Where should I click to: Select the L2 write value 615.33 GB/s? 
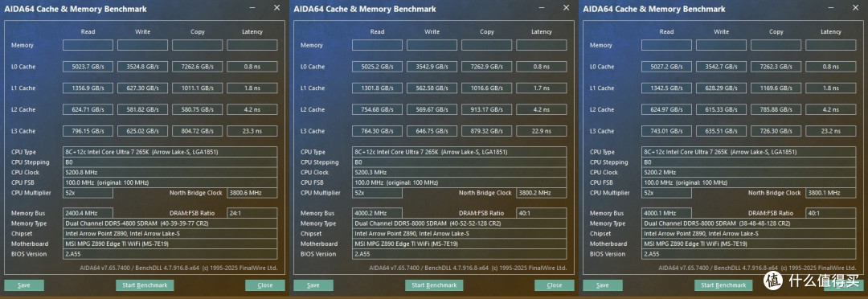pos(721,109)
